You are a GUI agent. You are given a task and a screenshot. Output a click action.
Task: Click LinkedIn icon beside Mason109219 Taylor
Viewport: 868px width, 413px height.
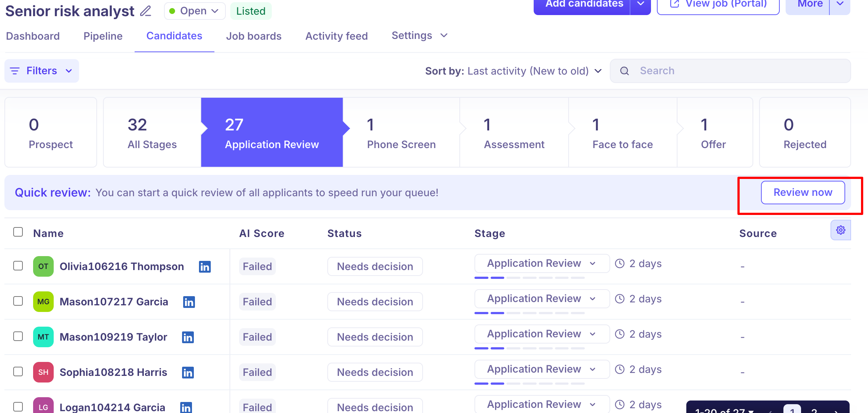click(x=188, y=337)
